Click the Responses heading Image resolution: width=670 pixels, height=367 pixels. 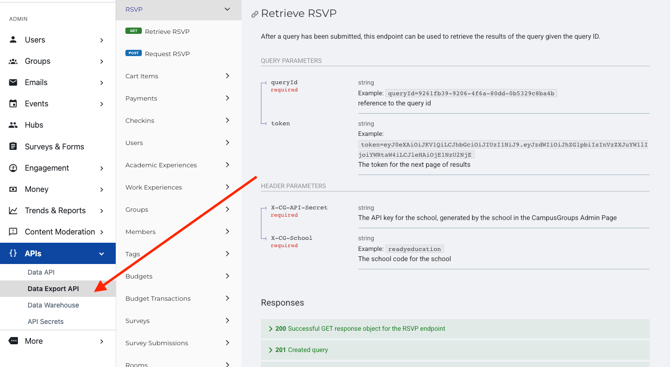282,302
